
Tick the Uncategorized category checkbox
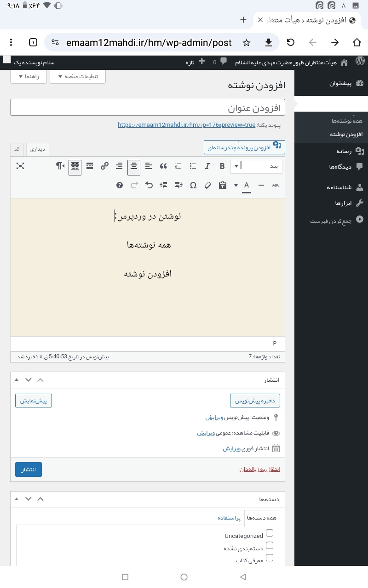click(x=270, y=533)
